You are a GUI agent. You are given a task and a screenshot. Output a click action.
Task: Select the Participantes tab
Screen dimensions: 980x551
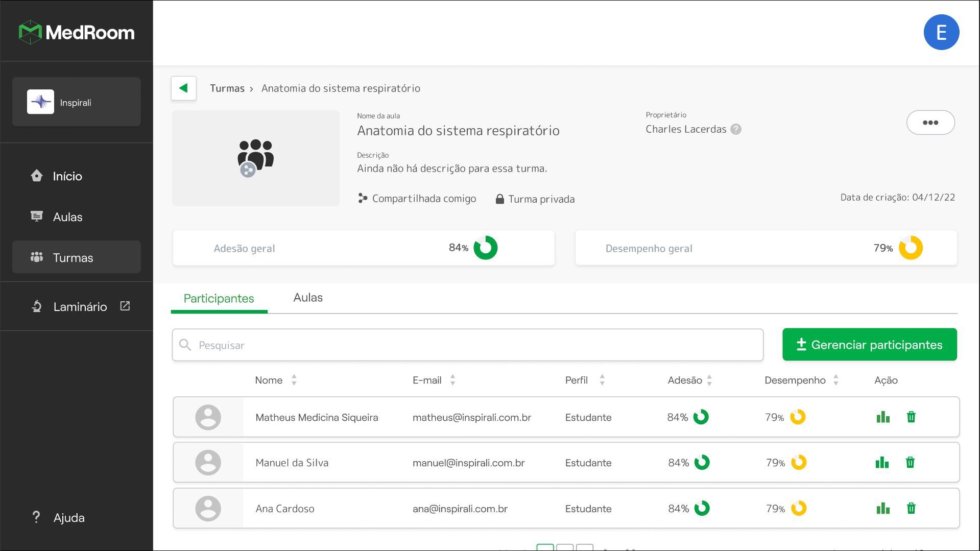point(219,299)
